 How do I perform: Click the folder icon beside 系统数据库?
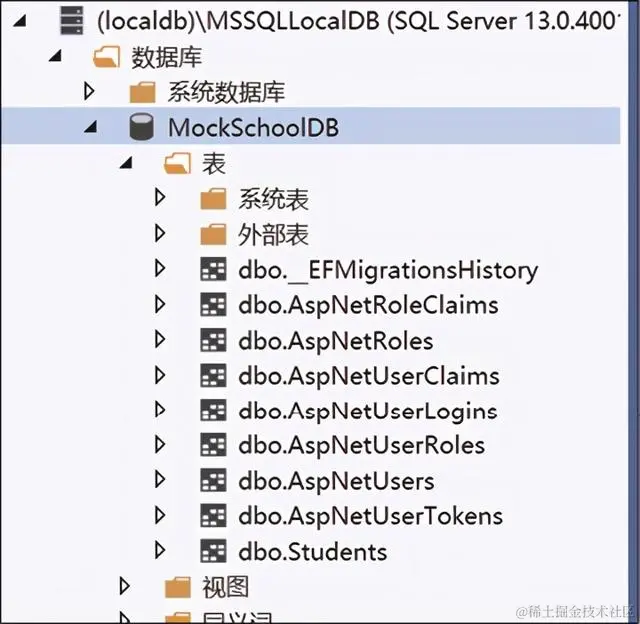coord(142,92)
